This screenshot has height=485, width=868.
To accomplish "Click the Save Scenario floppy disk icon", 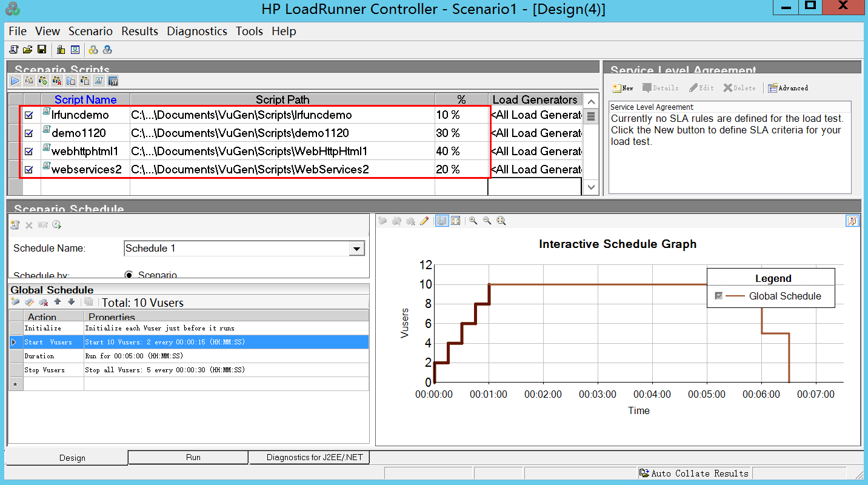I will click(42, 49).
